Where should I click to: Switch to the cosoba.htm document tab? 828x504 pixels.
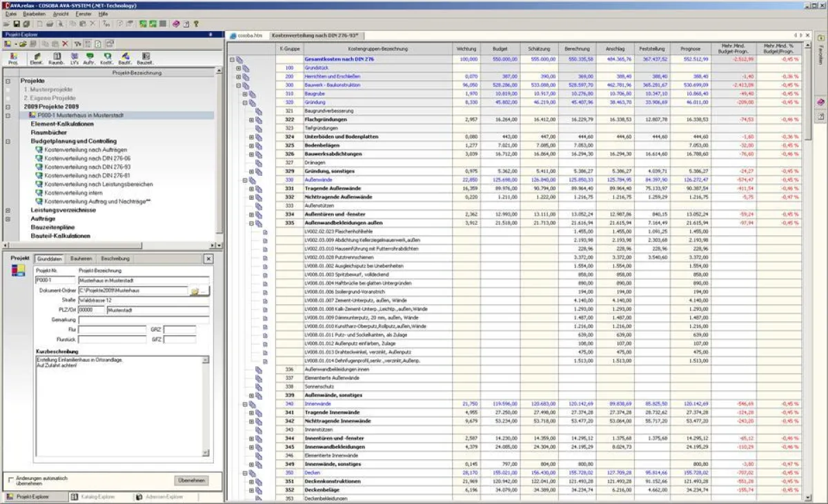247,35
